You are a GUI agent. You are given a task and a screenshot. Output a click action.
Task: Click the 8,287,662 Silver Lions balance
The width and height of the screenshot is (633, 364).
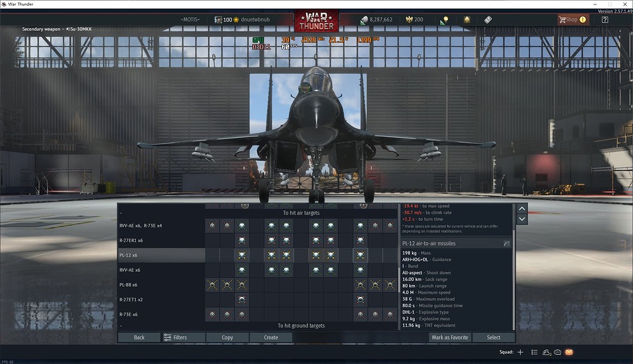[x=381, y=20]
